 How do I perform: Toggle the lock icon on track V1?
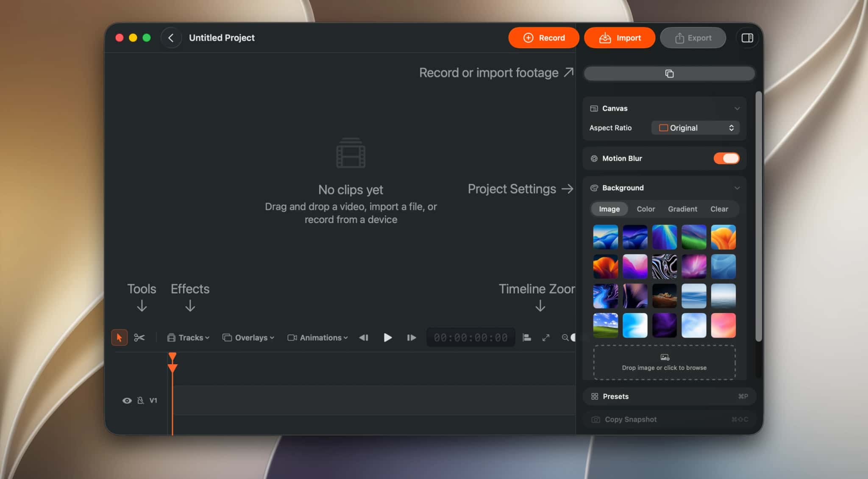(140, 400)
